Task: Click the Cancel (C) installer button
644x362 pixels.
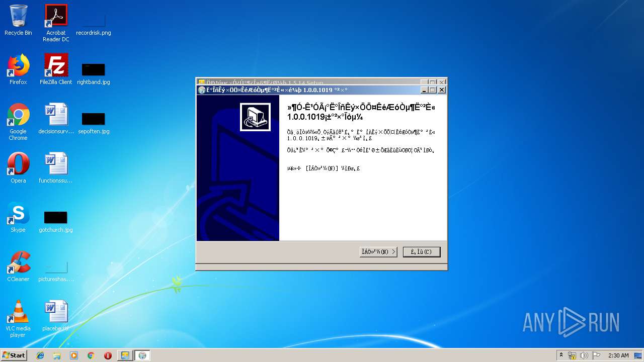Action: (x=422, y=251)
